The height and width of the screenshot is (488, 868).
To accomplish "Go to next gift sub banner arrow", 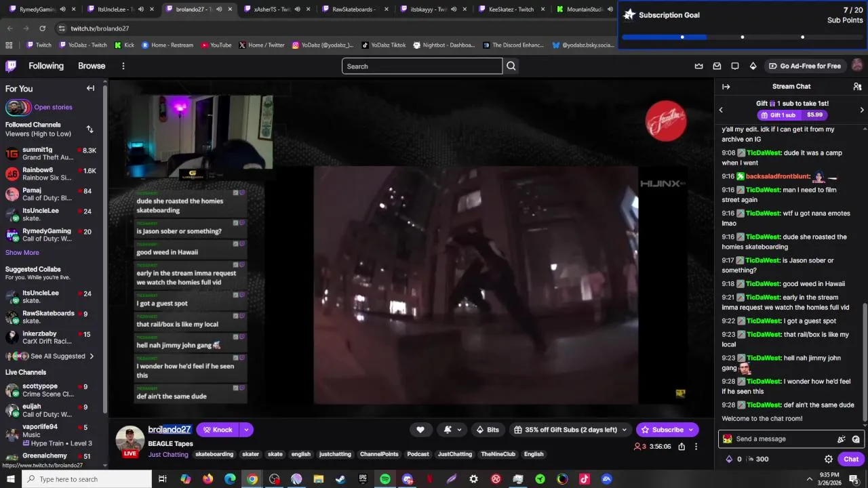I will pyautogui.click(x=862, y=110).
